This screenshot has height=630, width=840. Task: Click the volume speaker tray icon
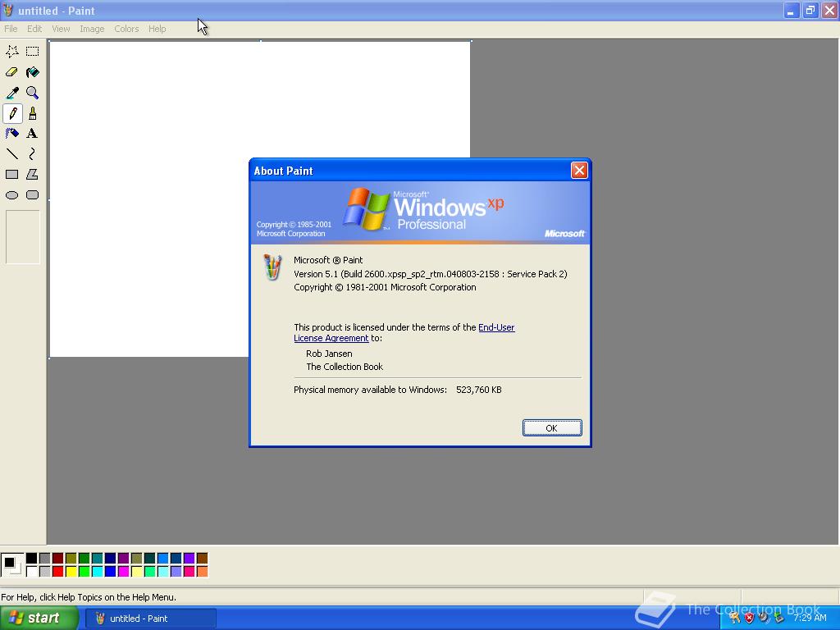tap(764, 618)
